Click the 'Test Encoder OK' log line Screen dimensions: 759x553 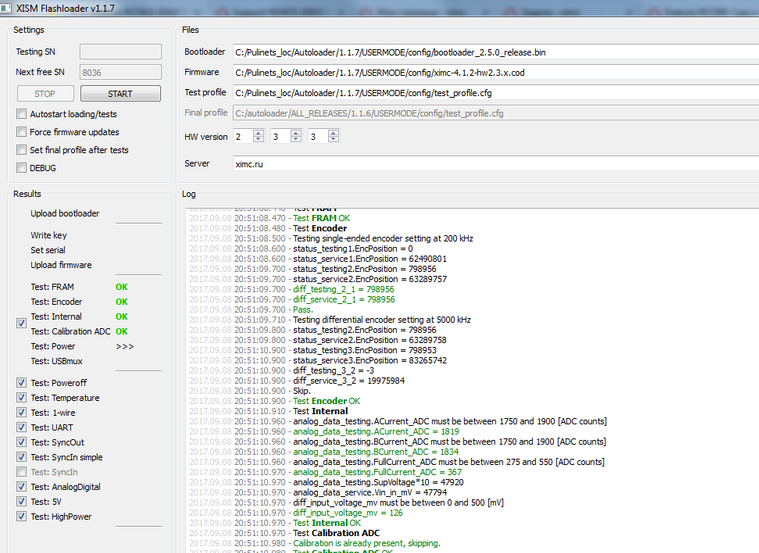(x=326, y=401)
